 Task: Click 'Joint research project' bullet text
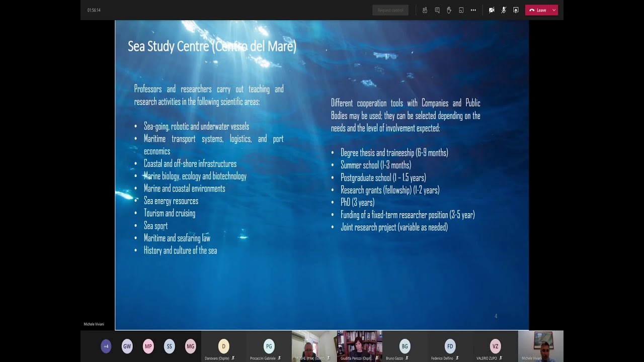[394, 227]
